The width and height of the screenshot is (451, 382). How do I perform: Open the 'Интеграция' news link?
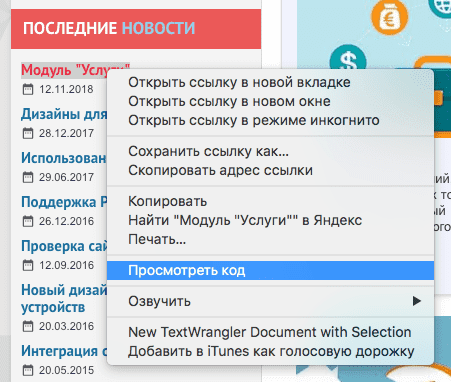[x=64, y=351]
